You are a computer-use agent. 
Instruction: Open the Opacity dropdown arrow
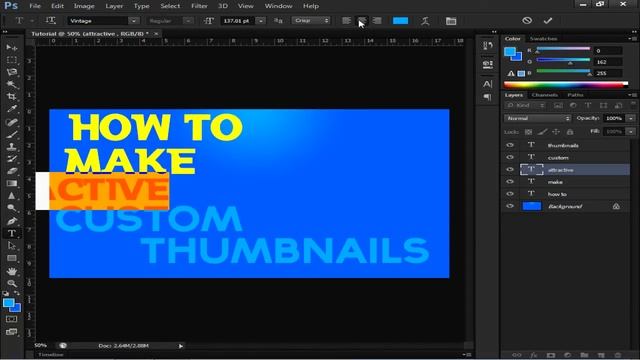(631, 118)
